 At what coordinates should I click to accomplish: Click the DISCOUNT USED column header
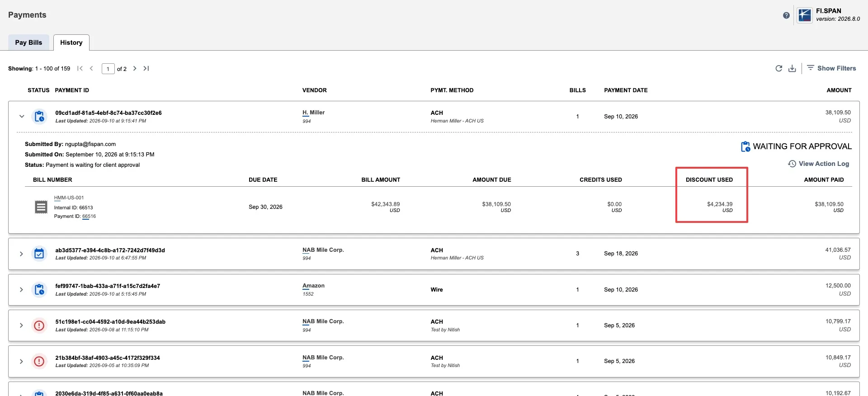coord(709,180)
